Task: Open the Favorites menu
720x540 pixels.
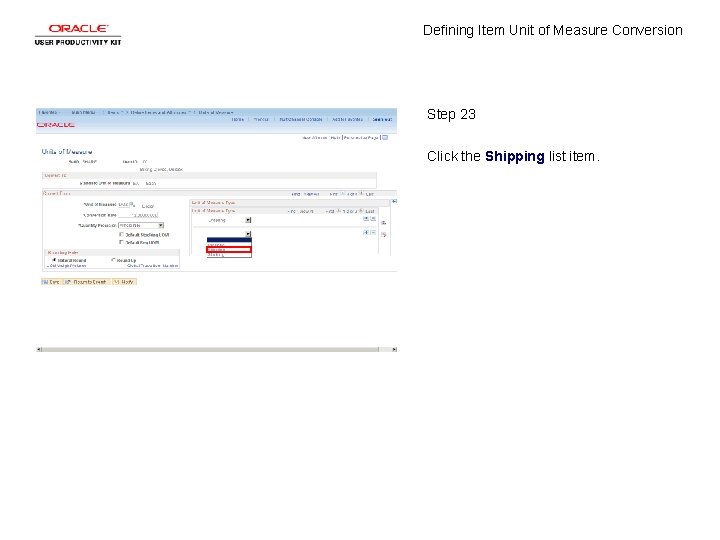Action: pyautogui.click(x=48, y=112)
